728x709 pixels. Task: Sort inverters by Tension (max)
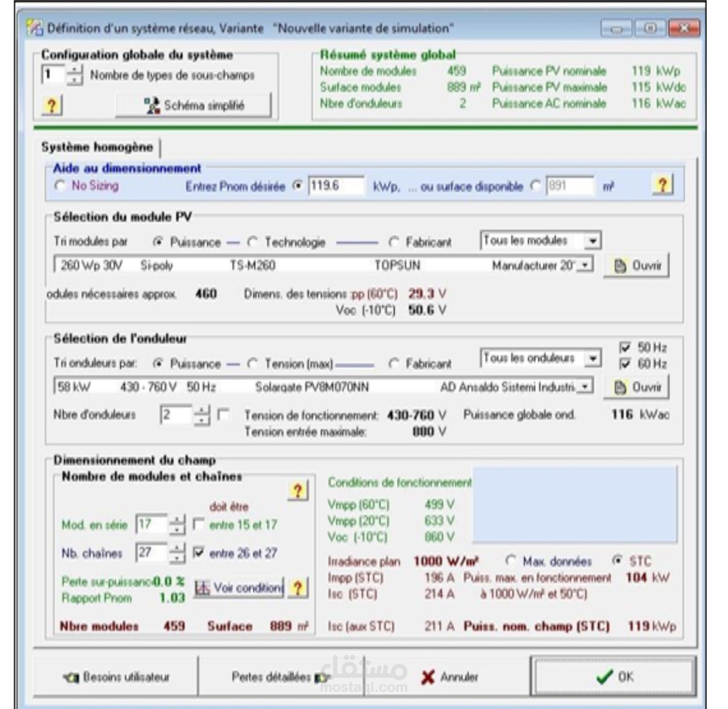pos(253,363)
